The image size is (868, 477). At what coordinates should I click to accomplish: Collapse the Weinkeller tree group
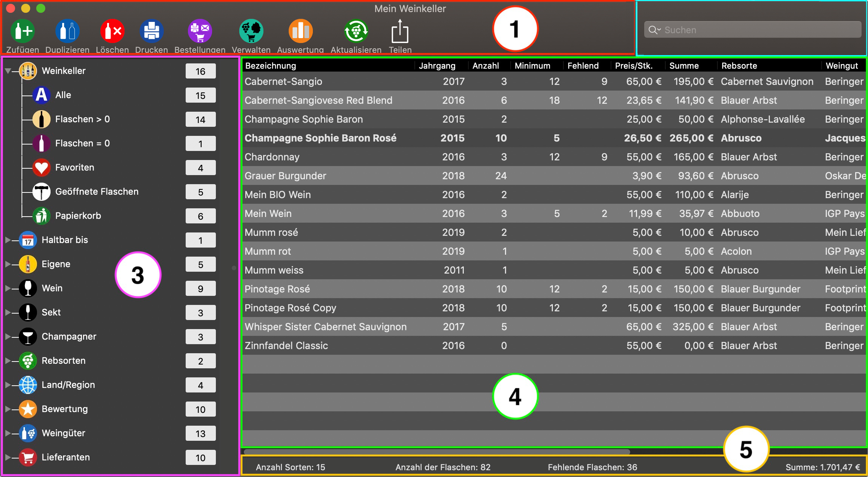pyautogui.click(x=8, y=71)
